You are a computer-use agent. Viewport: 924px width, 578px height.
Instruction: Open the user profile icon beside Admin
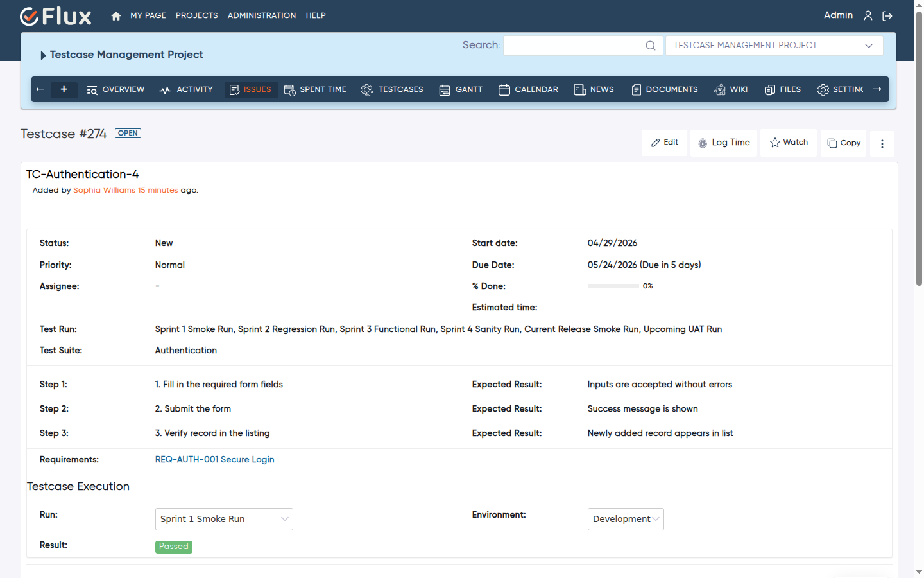point(868,15)
